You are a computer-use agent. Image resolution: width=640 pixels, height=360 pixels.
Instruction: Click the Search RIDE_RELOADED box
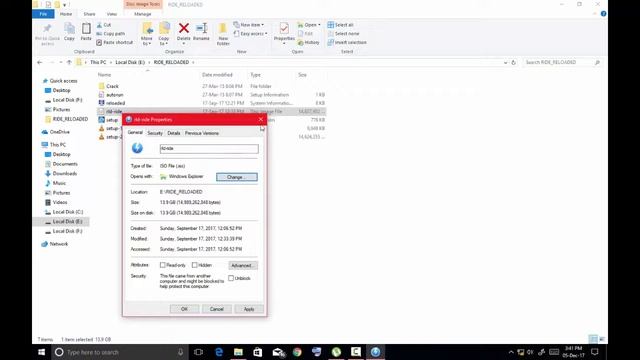[x=562, y=62]
